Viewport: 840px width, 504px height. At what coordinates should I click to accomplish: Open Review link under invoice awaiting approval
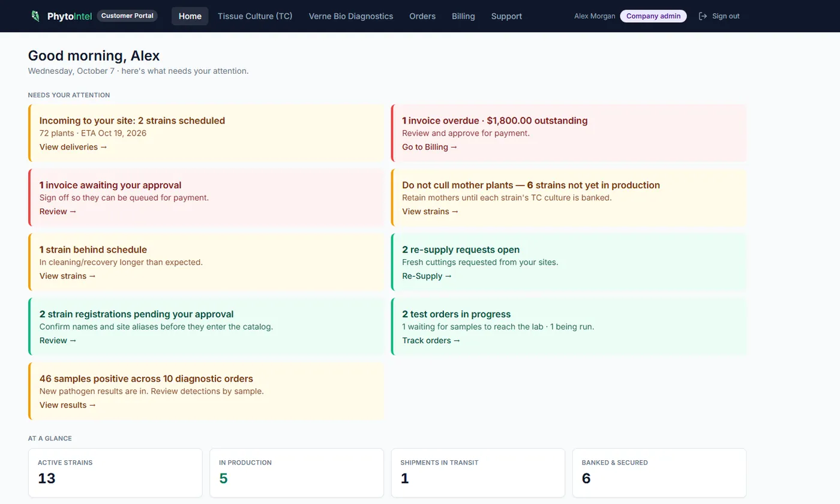58,211
